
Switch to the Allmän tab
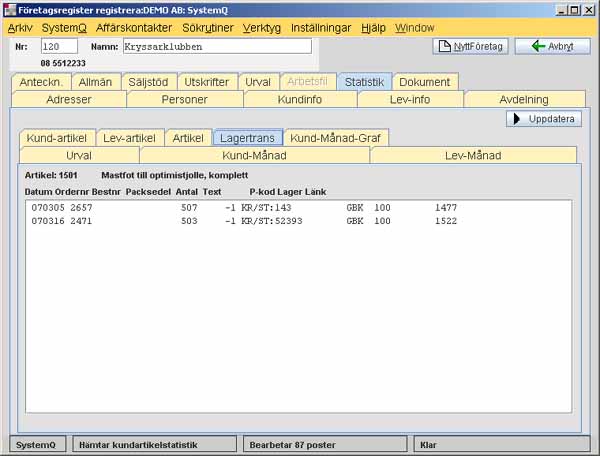(x=95, y=82)
